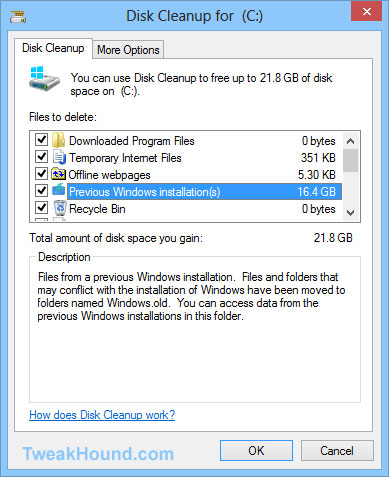Click the Recycle Bin icon in list
389x477 pixels.
[60, 208]
